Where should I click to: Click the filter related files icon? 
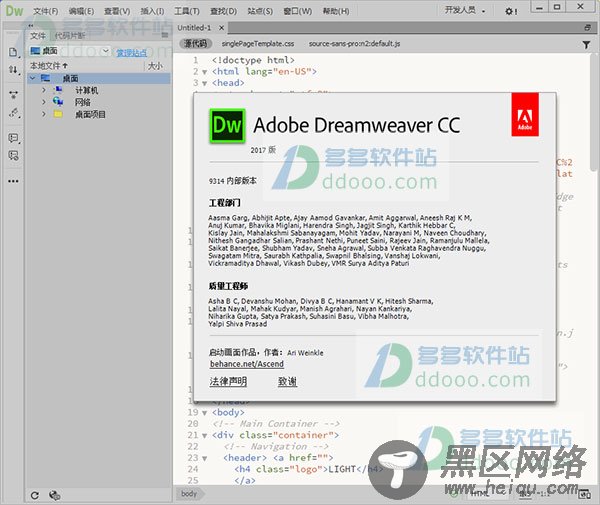586,45
